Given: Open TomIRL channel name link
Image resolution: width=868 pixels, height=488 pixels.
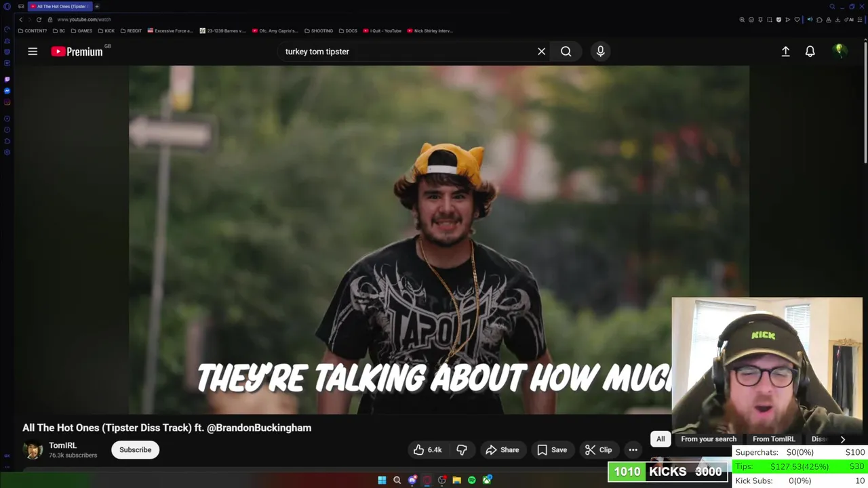Looking at the screenshot, I should pyautogui.click(x=63, y=445).
